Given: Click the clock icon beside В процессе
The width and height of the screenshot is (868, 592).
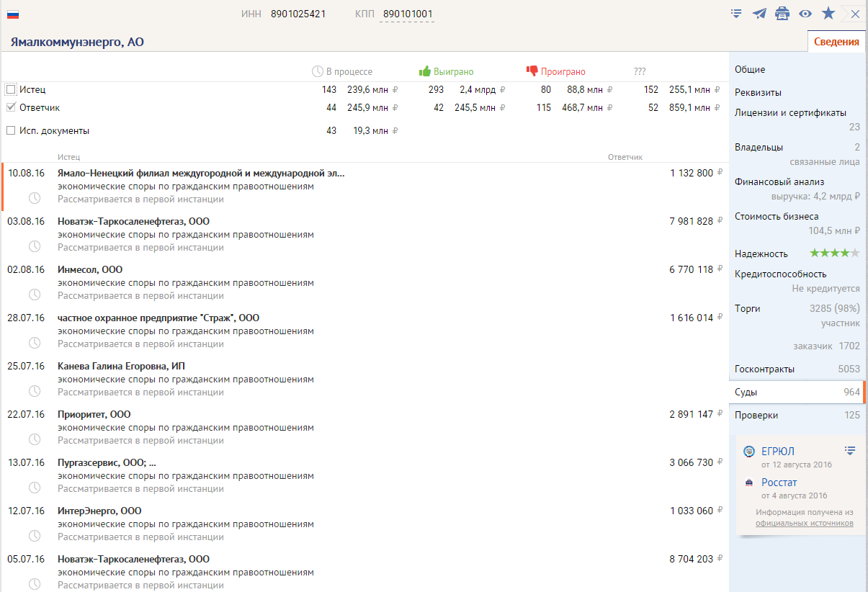Looking at the screenshot, I should (x=318, y=71).
